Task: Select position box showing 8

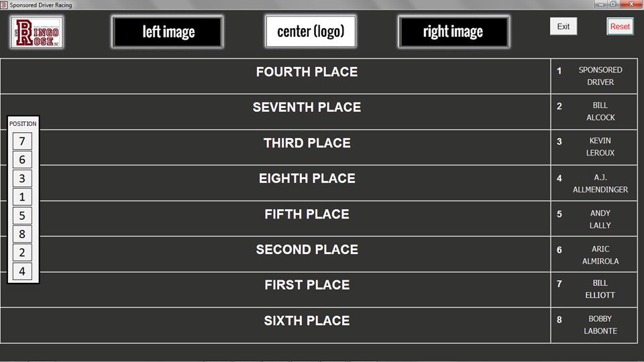Action: [x=22, y=234]
